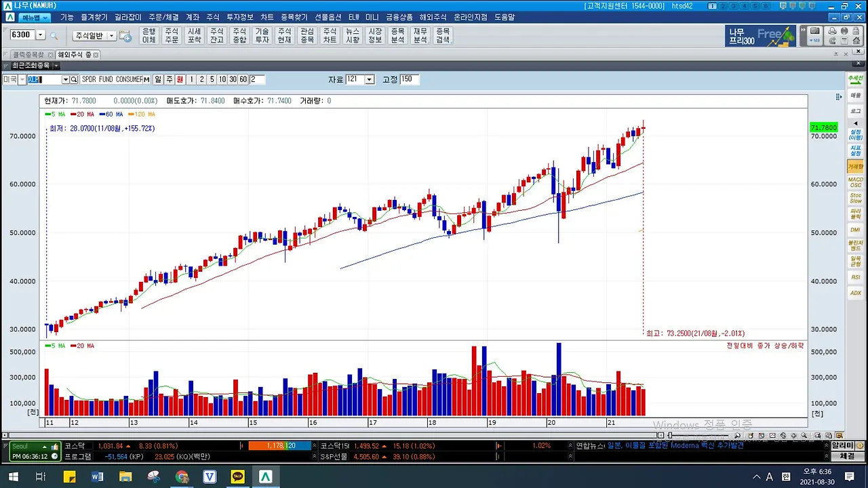868x488 pixels.
Task: Open the screen number 6300 dropdown
Action: [x=40, y=35]
